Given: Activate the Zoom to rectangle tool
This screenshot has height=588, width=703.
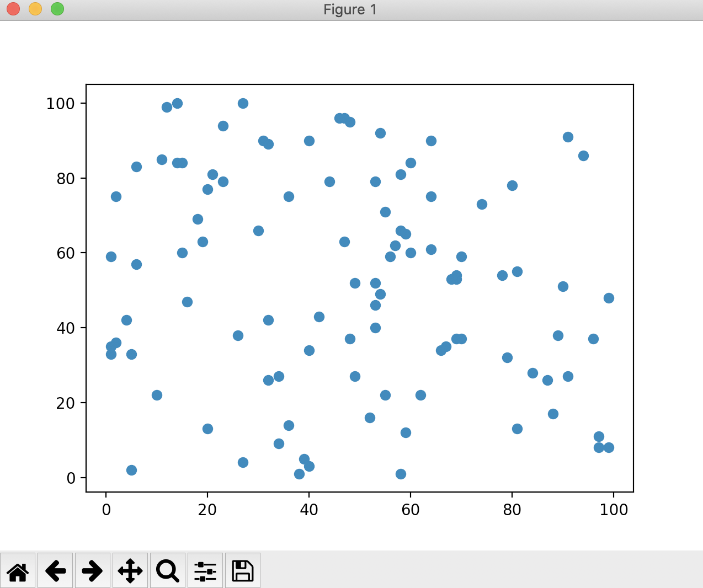Looking at the screenshot, I should pyautogui.click(x=168, y=570).
